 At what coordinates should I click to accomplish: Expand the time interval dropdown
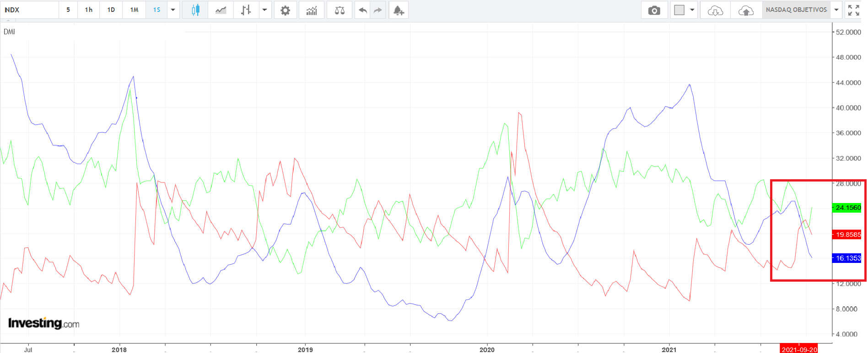[173, 10]
